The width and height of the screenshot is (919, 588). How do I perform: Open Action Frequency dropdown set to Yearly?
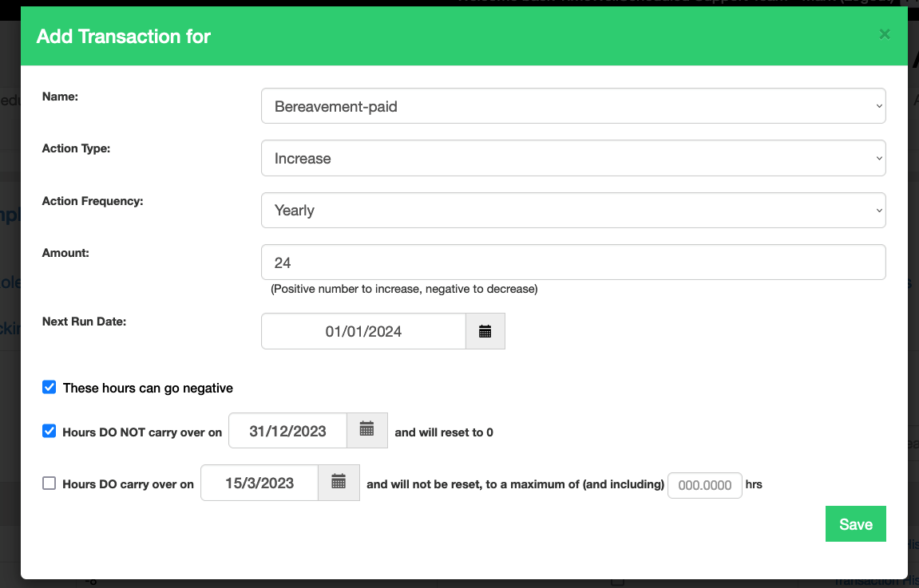[572, 210]
